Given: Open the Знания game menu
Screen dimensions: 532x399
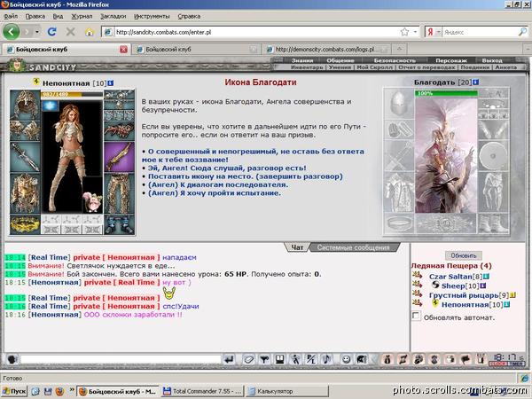Looking at the screenshot, I should (x=302, y=60).
